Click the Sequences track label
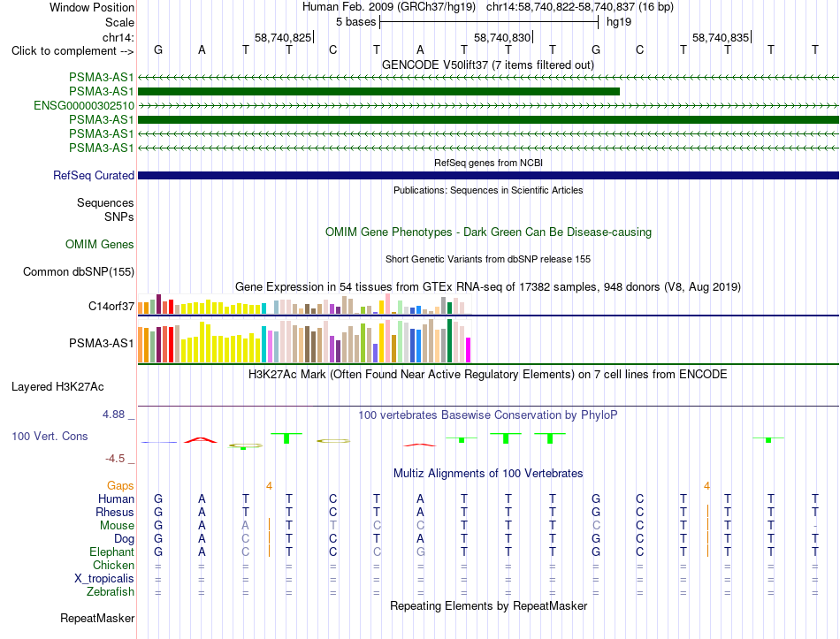The height and width of the screenshot is (639, 840). (105, 202)
